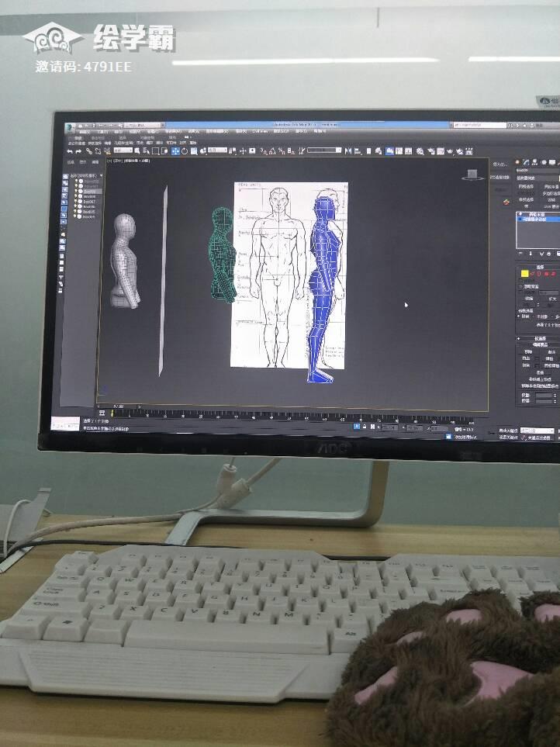The image size is (560, 747).
Task: Open the Render Setup icon
Action: click(x=431, y=151)
